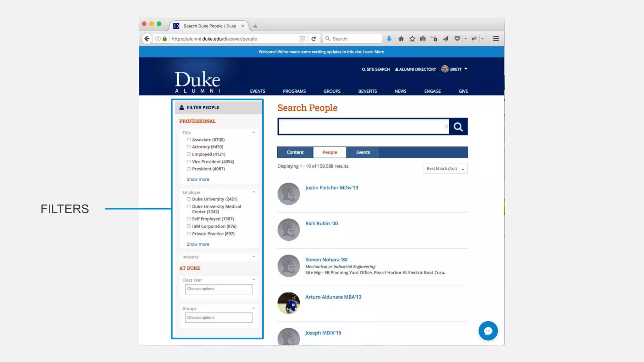This screenshot has width=644, height=362.
Task: Enable the Duke University (2421) employer filter
Action: (189, 199)
